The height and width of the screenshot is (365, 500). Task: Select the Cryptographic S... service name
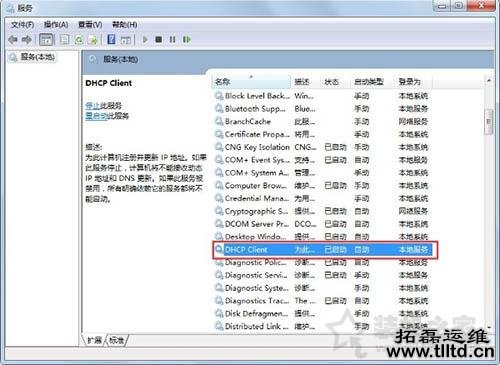click(256, 211)
